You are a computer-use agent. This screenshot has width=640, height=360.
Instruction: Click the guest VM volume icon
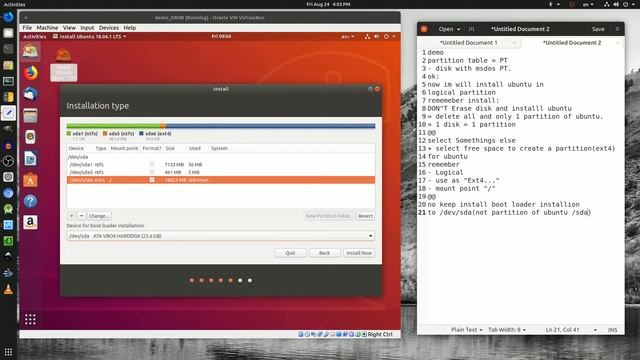click(x=376, y=36)
